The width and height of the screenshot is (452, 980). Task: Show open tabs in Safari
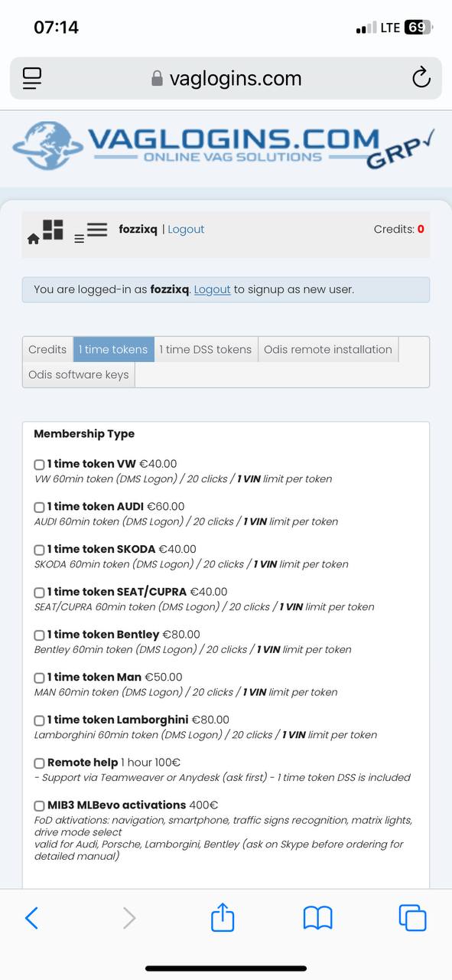(412, 917)
